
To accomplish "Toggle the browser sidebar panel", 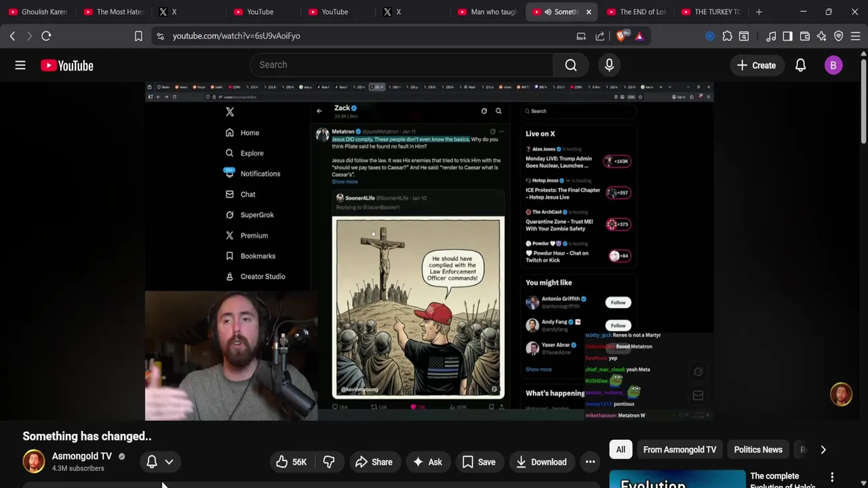I will pyautogui.click(x=787, y=36).
